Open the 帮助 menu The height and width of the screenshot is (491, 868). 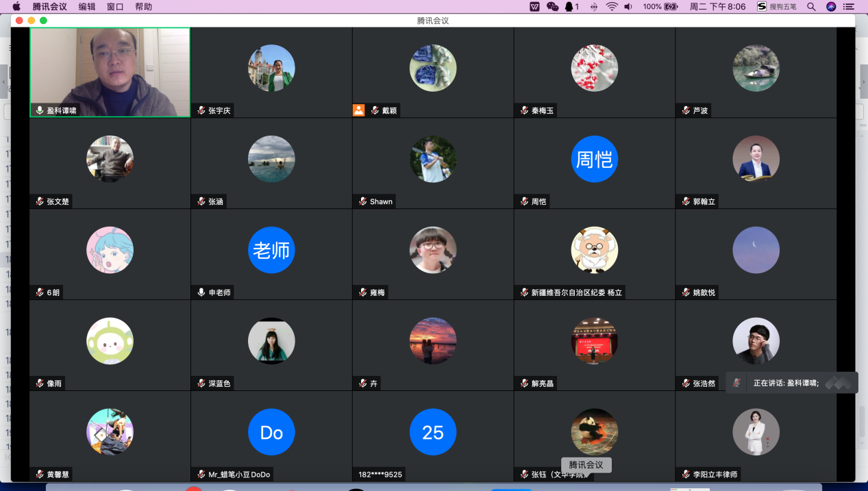(x=143, y=7)
